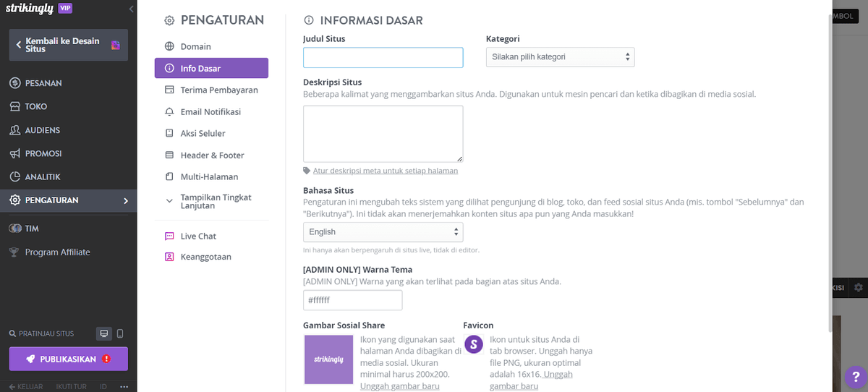Click the Warna Tema #ffffff color field
Viewport: 868px width, 392px height.
click(x=352, y=300)
